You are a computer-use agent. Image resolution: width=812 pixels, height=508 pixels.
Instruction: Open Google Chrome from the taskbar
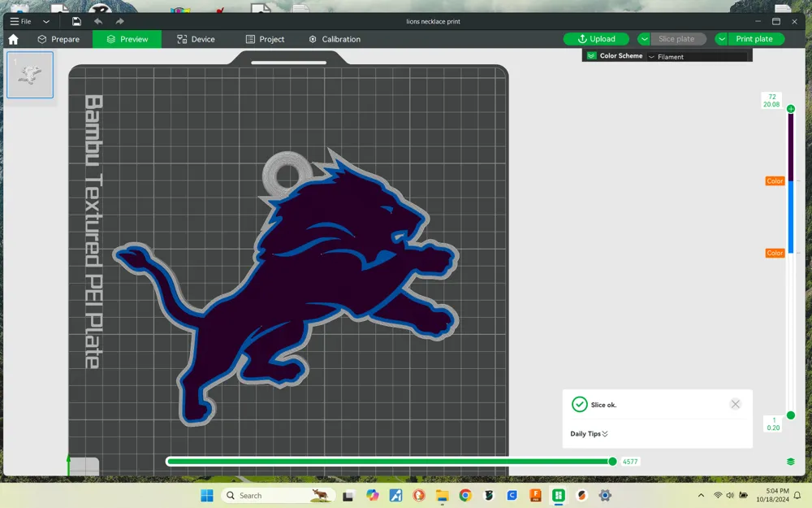(465, 496)
